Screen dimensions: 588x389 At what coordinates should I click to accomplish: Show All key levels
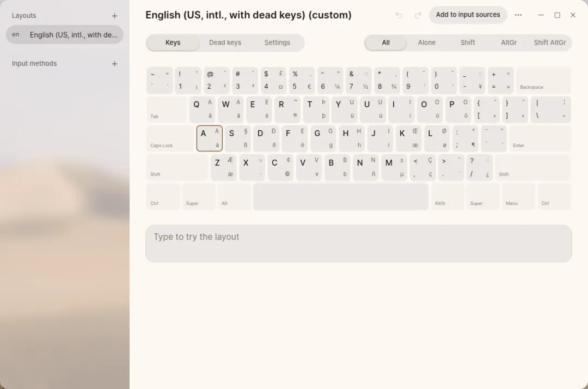point(385,42)
